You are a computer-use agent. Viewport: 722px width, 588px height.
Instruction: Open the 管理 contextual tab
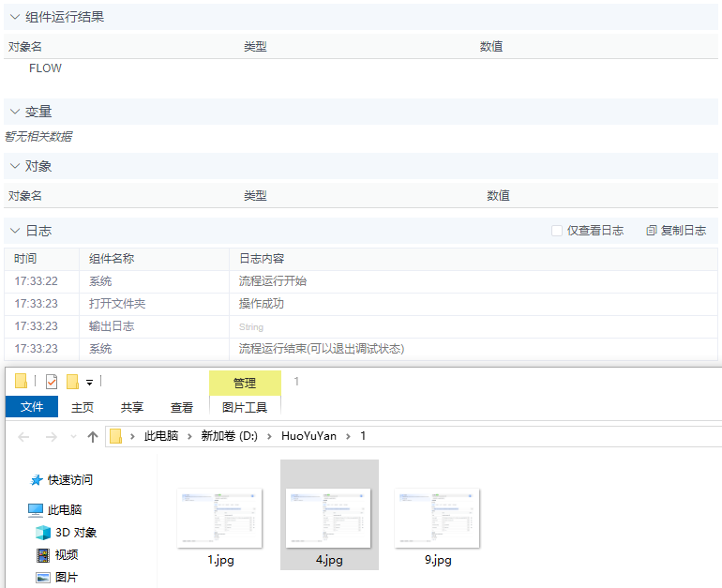(245, 383)
